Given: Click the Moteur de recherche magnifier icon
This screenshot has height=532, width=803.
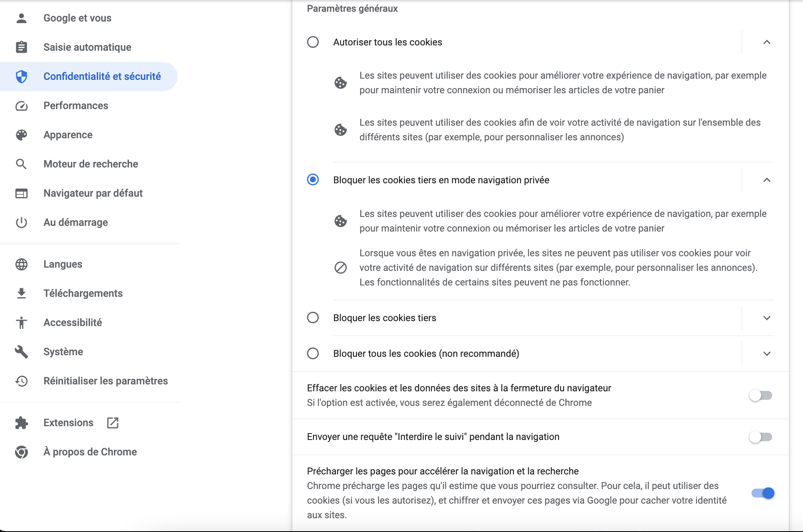Looking at the screenshot, I should 21,164.
